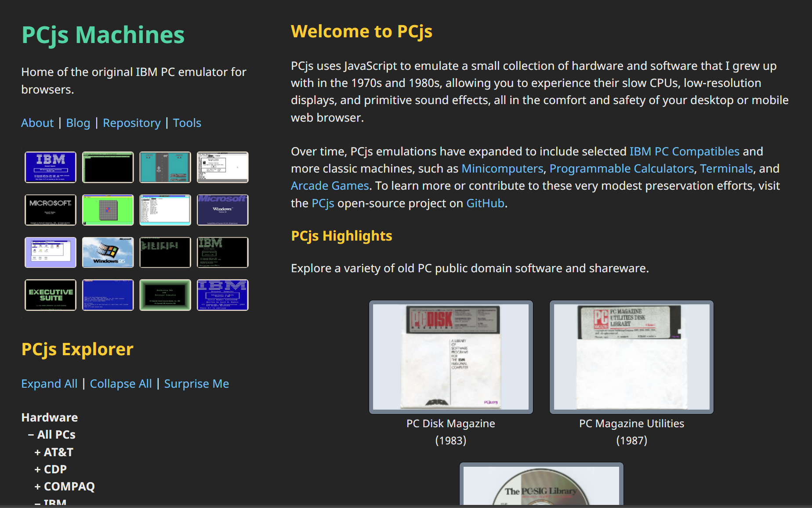
Task: Open the PC Magazine Utilities Disk image
Action: click(x=632, y=357)
